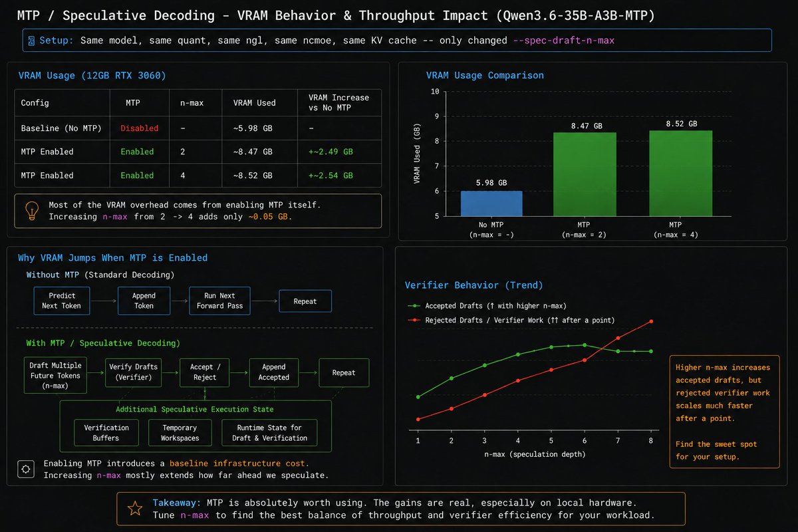Viewport: 798px width, 532px height.
Task: Click the red 'Rejected Drafts / Verifier Work' legend entry
Action: [x=511, y=320]
